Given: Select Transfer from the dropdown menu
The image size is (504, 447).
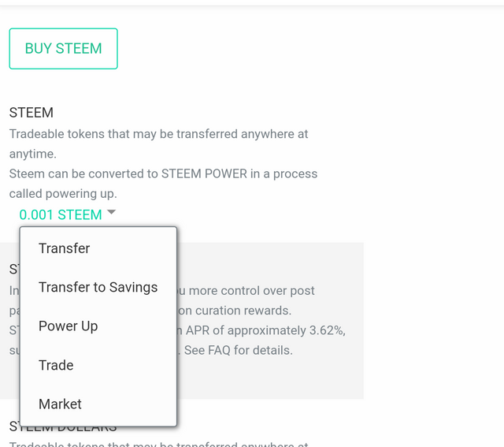Looking at the screenshot, I should point(65,248).
